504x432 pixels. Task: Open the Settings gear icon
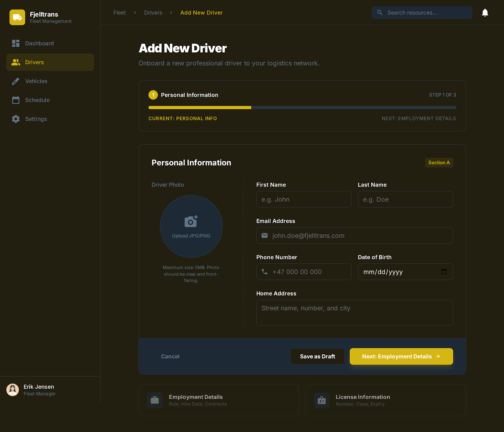coord(16,119)
